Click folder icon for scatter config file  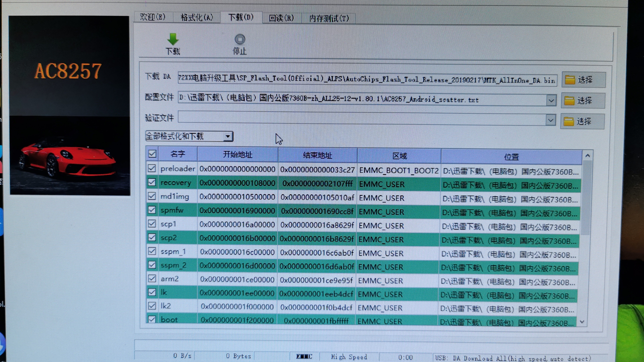[569, 101]
